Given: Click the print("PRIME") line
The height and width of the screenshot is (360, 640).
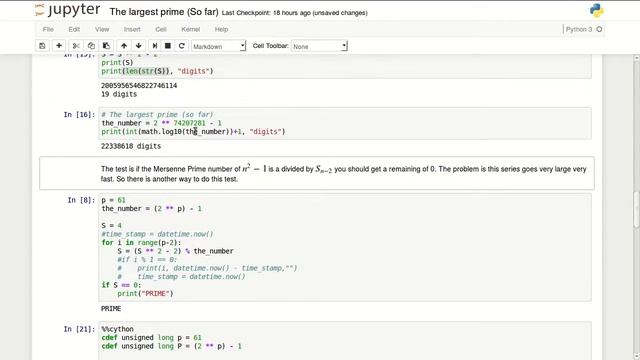Looking at the screenshot, I should point(145,293).
